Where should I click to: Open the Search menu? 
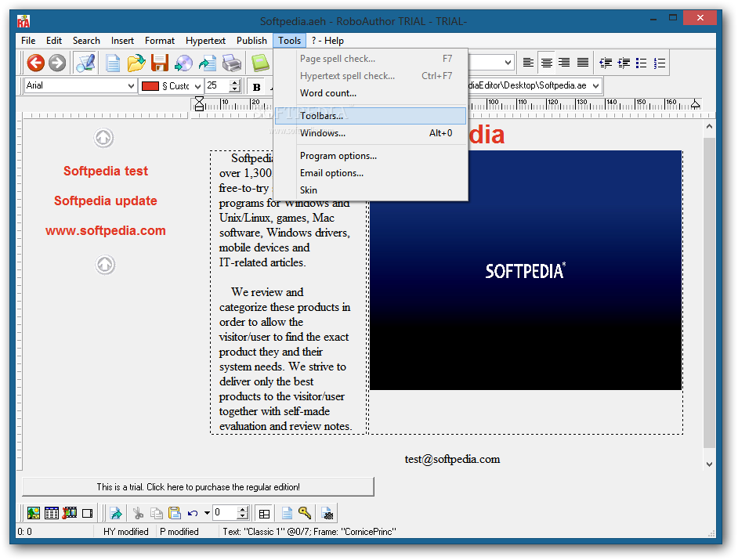(86, 41)
